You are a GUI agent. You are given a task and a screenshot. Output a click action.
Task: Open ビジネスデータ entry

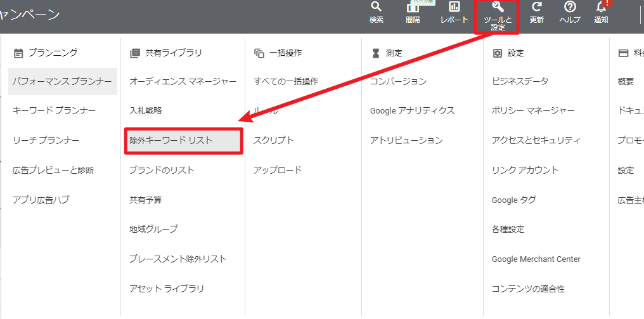520,81
